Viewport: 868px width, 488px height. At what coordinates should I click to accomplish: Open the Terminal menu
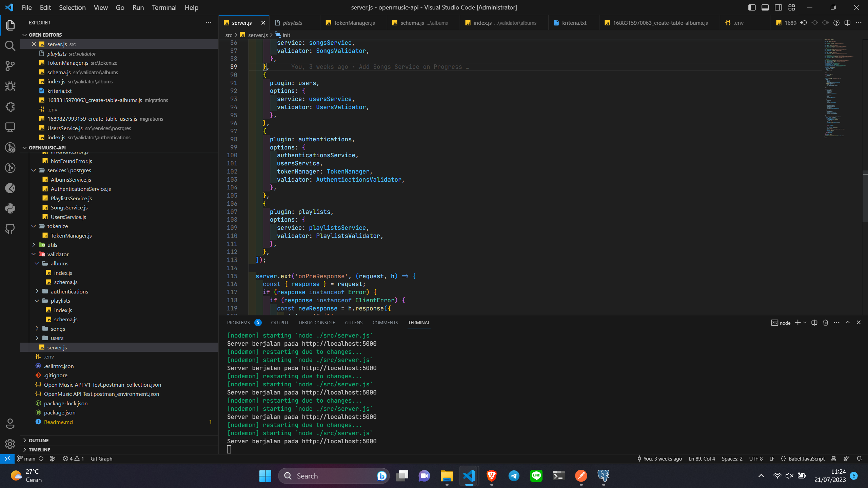(164, 7)
